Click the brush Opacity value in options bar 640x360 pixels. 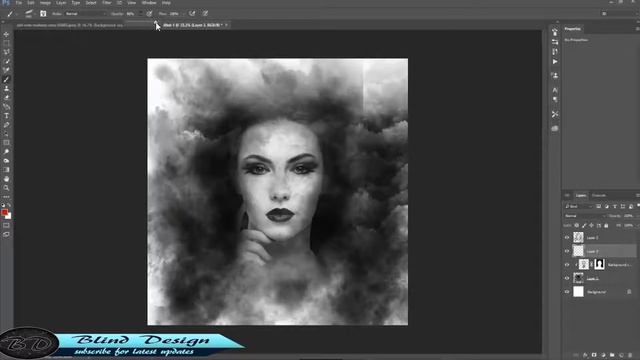pyautogui.click(x=131, y=14)
